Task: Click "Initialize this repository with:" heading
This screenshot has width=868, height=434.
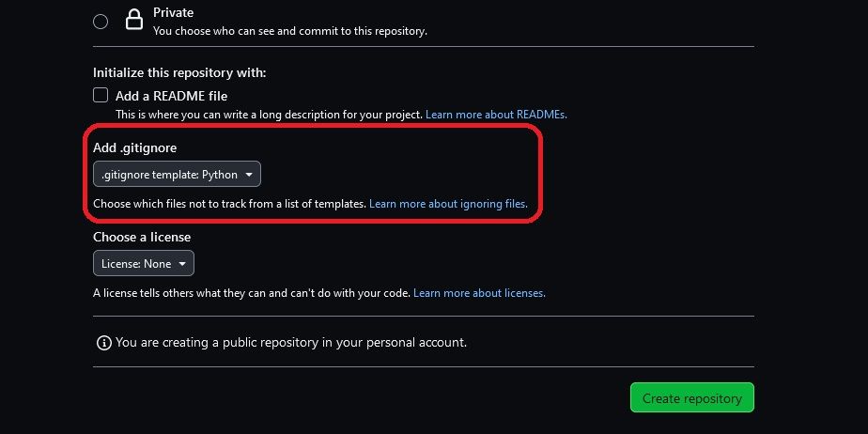Action: pyautogui.click(x=179, y=72)
